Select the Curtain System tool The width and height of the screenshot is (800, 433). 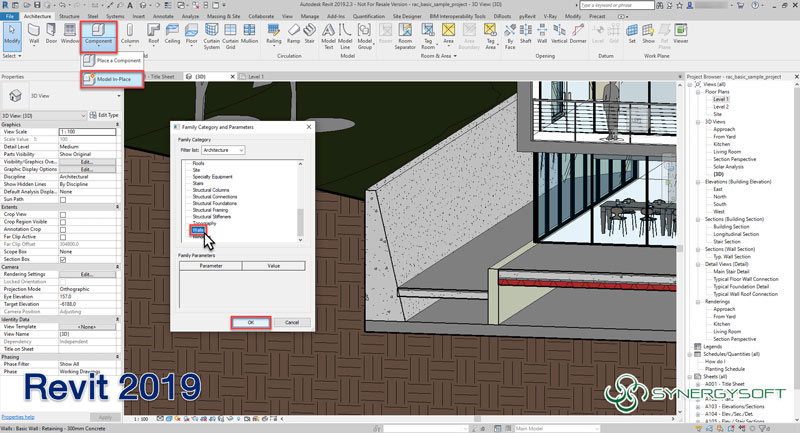(211, 36)
